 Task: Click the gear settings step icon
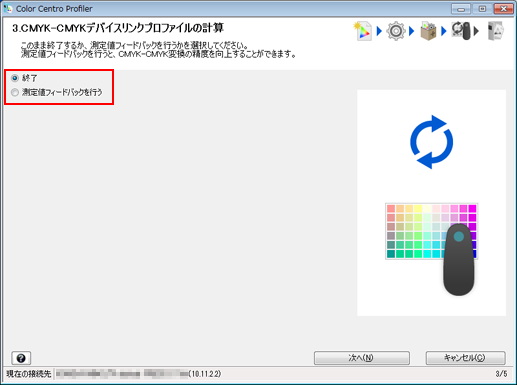396,31
